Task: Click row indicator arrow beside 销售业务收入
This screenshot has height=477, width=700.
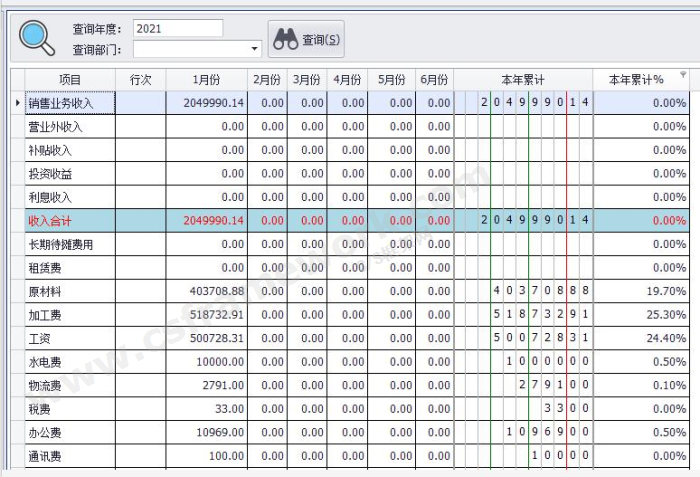Action: pyautogui.click(x=17, y=103)
